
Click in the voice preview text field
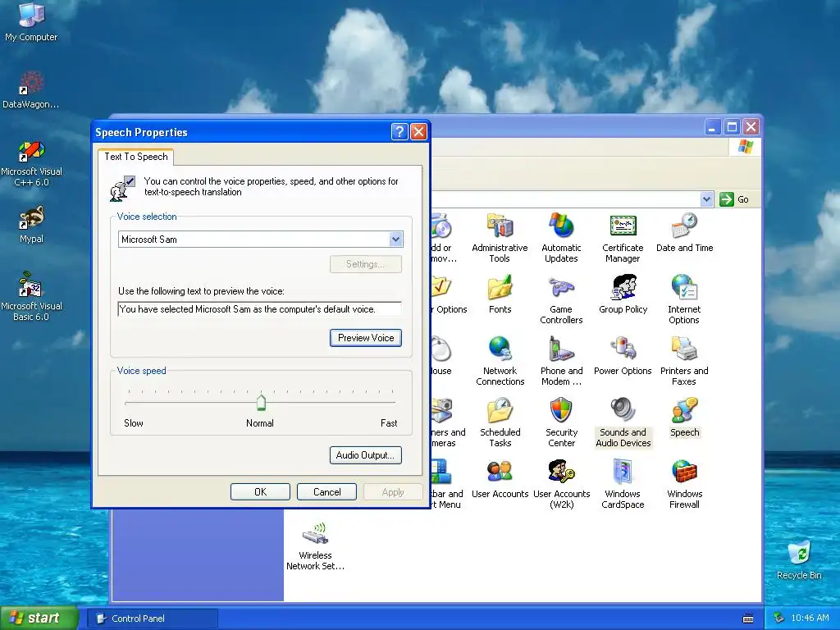pos(259,309)
